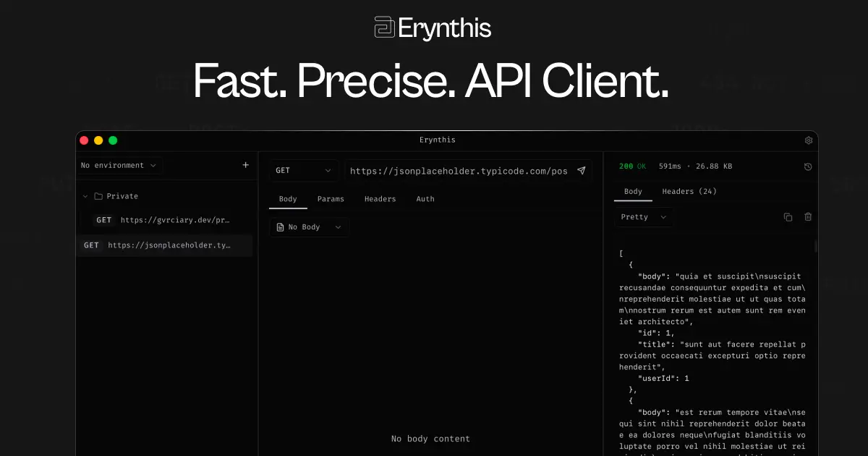Open the app settings gear

coord(809,140)
